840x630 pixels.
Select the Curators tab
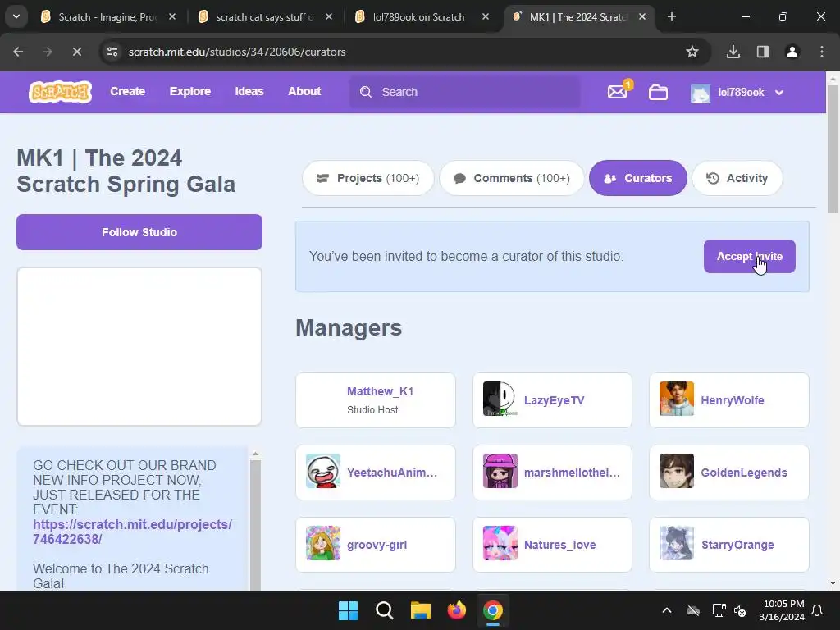click(638, 178)
